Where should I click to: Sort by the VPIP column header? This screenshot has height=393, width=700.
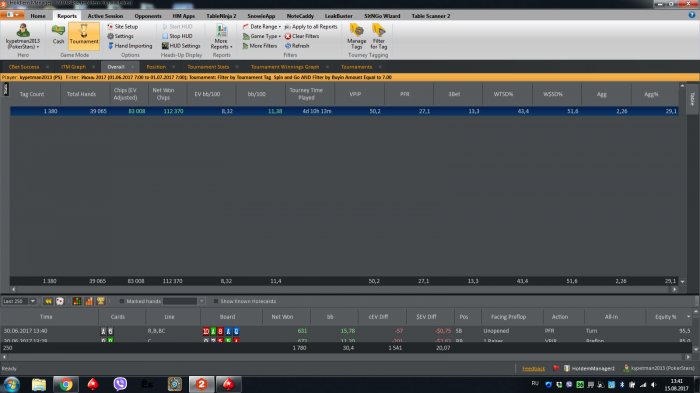click(355, 94)
